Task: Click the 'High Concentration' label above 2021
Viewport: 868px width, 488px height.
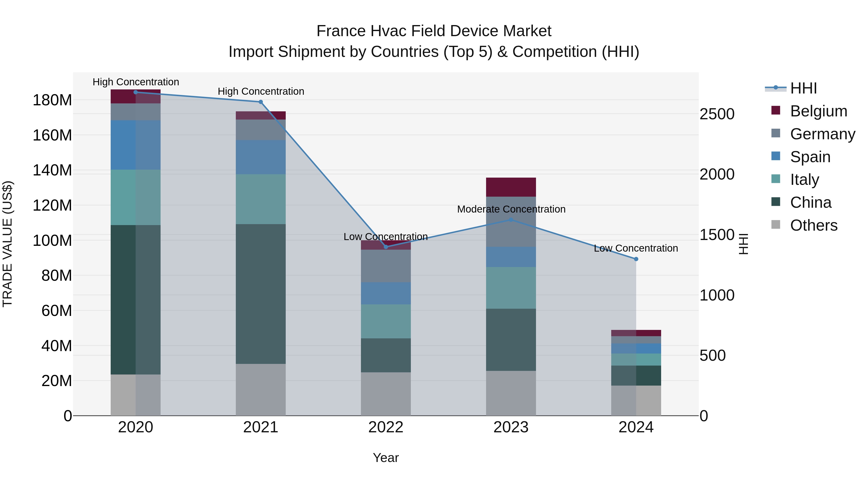Action: click(x=261, y=92)
